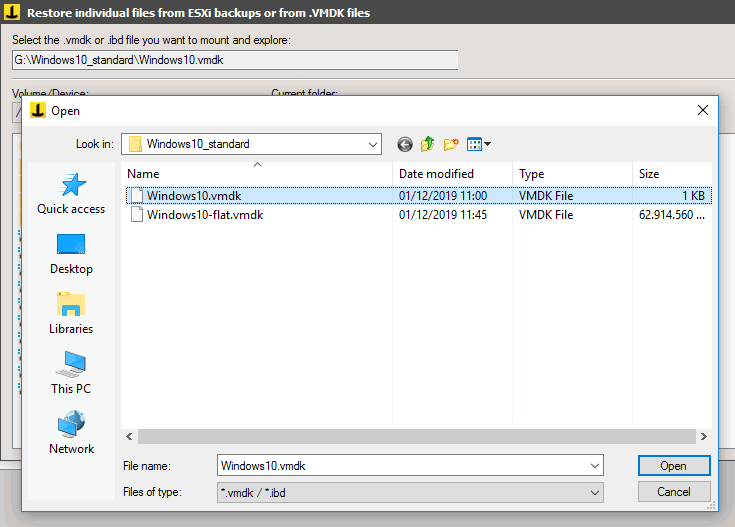This screenshot has height=527, width=735.
Task: Select Desktop in the places bar
Action: [x=71, y=254]
